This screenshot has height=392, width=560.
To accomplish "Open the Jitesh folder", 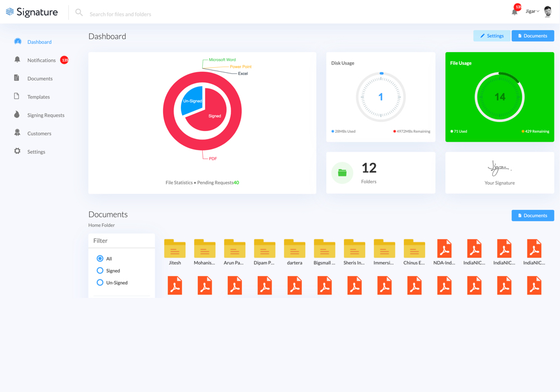I will (x=174, y=248).
